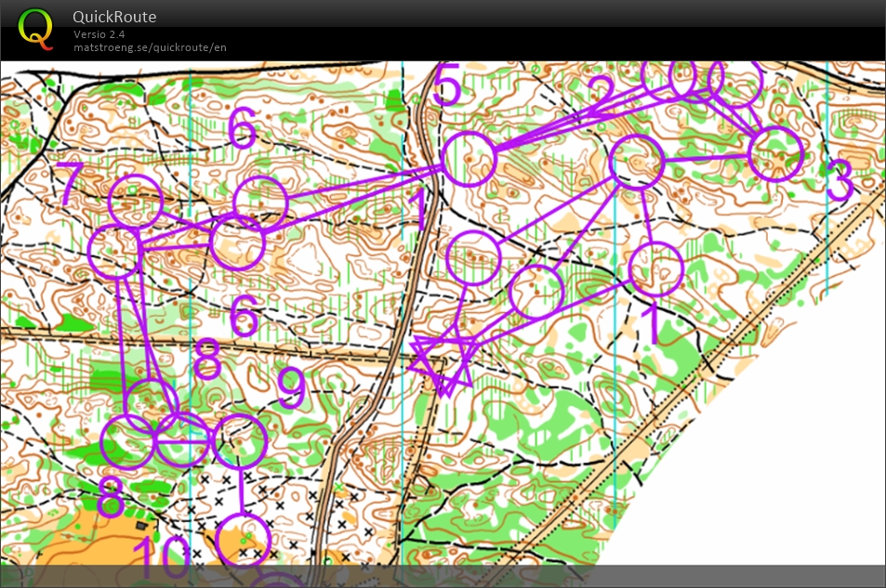Select the control circle right of number 7
The image size is (886, 588).
136,202
